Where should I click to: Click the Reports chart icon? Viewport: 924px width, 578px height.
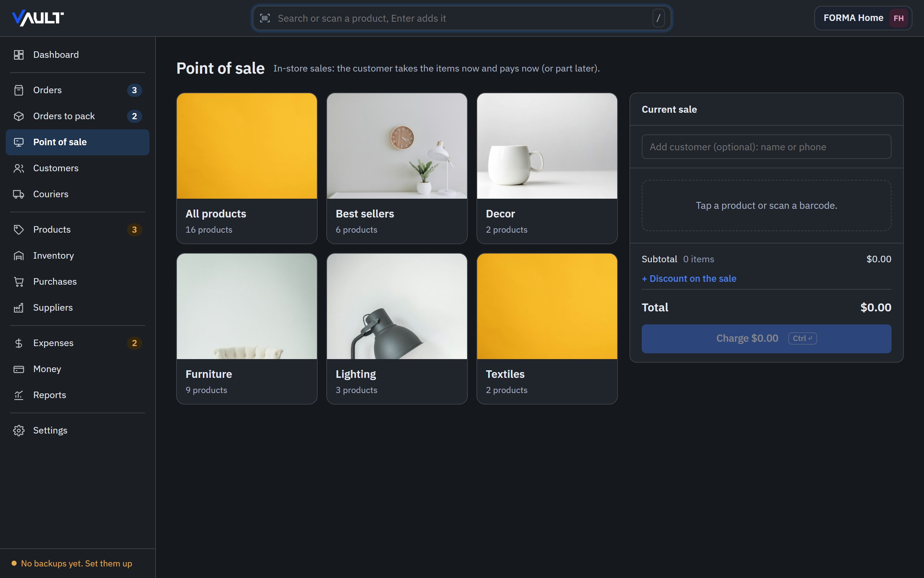tap(19, 395)
